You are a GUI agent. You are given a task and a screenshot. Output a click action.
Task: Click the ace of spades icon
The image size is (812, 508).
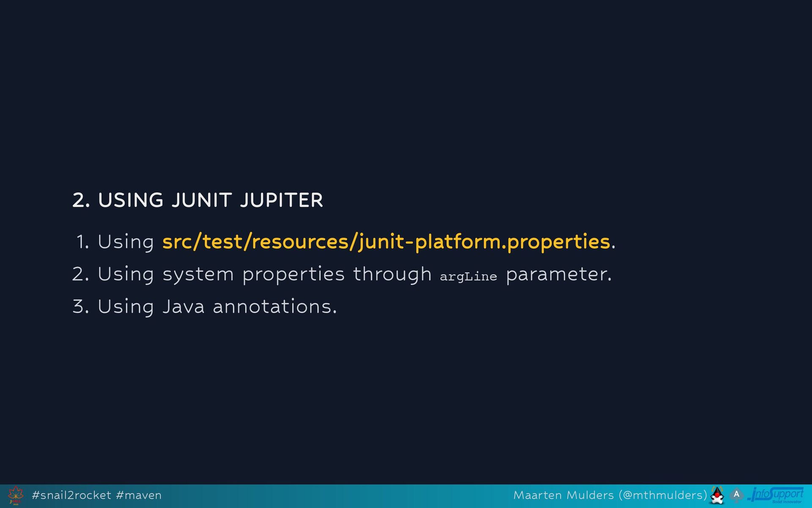click(736, 495)
